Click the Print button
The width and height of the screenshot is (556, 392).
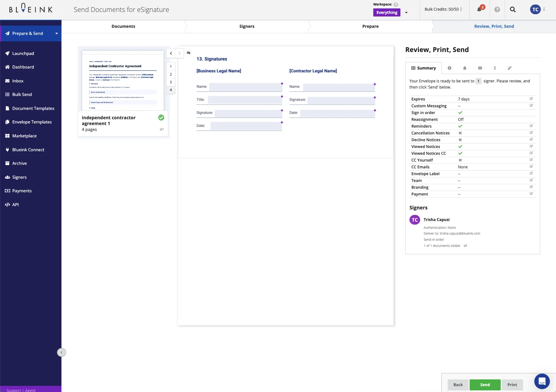512,385
